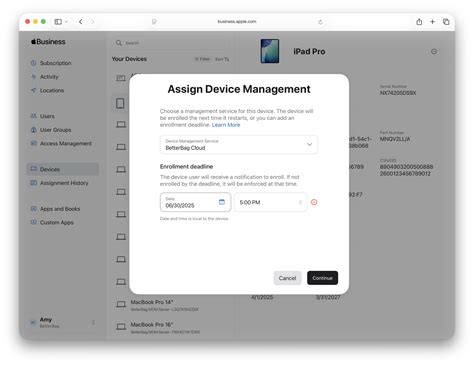Click the Safari Share icon

coord(419,22)
